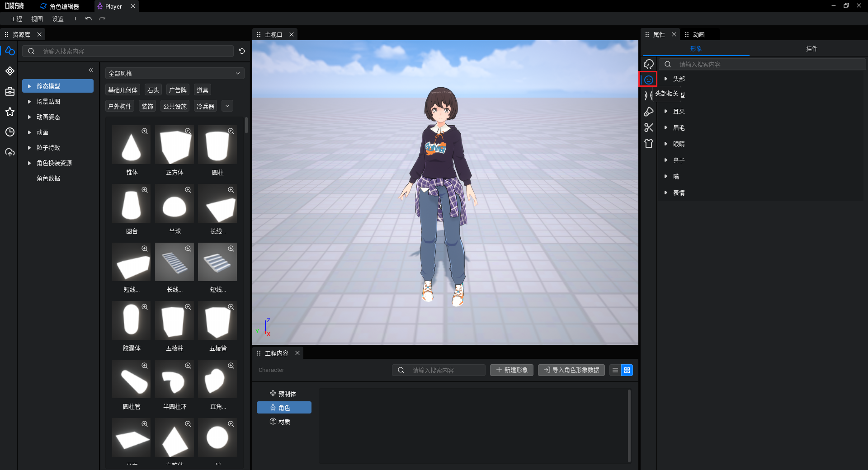Select 角色数据 in resource tree
Viewport: 868px width, 470px height.
(48, 179)
